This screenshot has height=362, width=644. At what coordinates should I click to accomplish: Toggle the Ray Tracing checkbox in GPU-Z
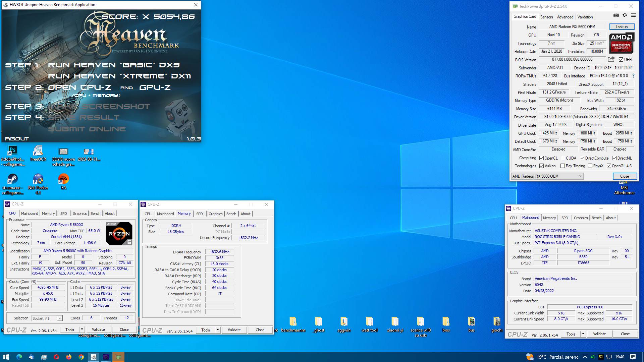point(562,166)
